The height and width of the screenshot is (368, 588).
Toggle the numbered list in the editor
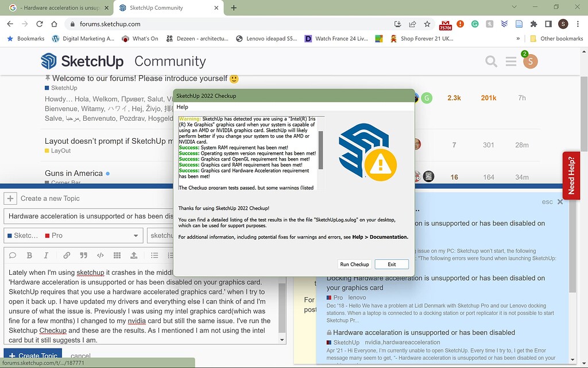[170, 255]
